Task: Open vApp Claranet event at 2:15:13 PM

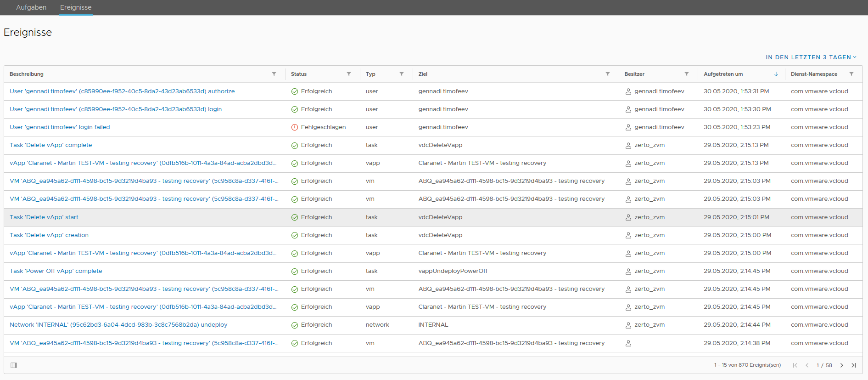Action: [143, 163]
